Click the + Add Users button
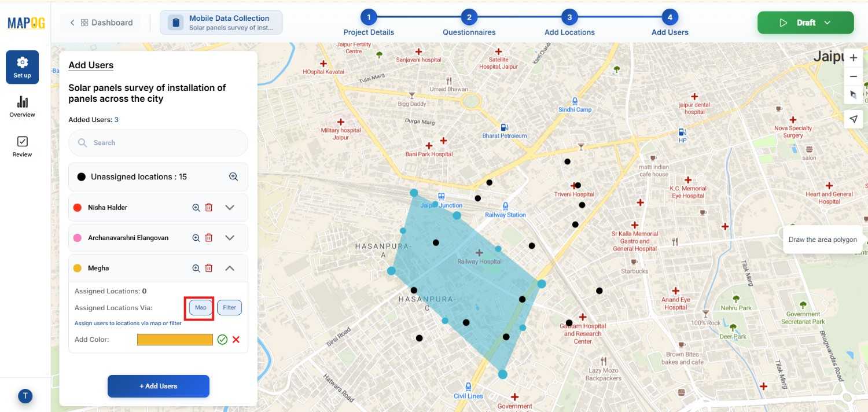 (158, 386)
